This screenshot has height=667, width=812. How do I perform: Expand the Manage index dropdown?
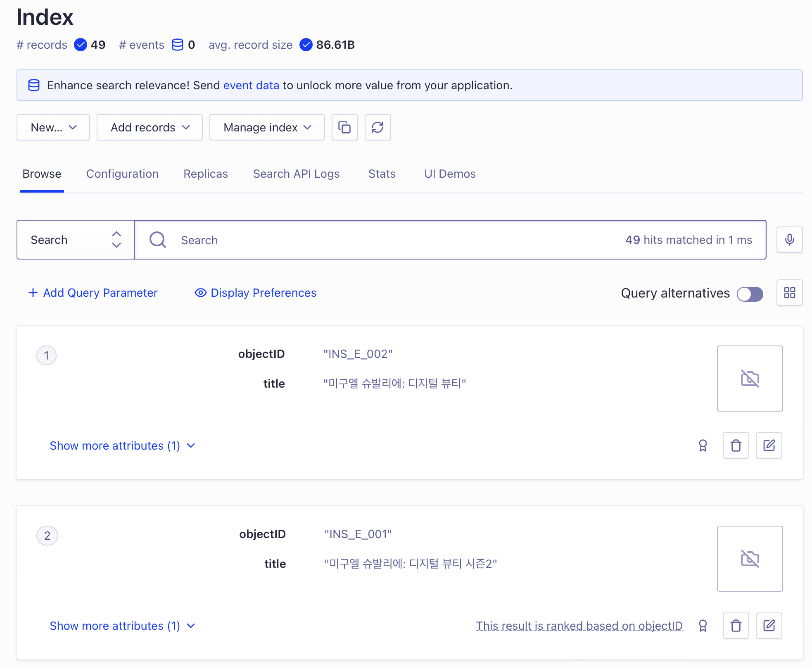(x=267, y=127)
